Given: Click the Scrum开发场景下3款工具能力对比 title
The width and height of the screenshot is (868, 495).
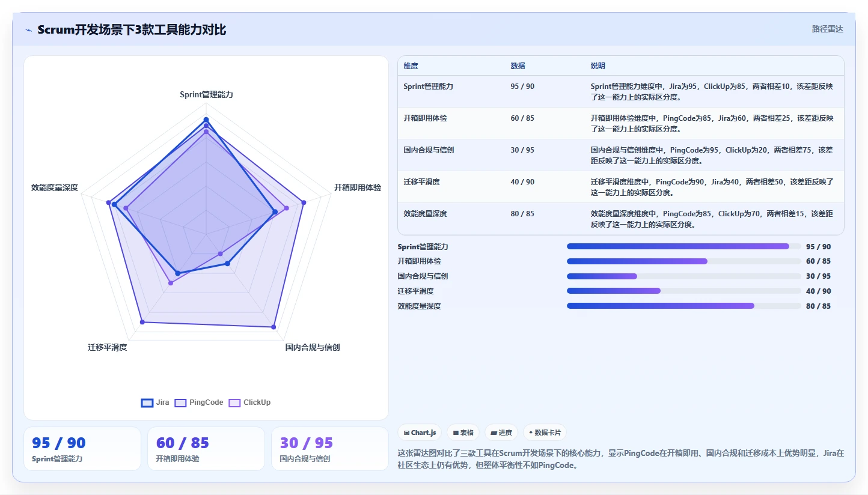Looking at the screenshot, I should (x=132, y=30).
